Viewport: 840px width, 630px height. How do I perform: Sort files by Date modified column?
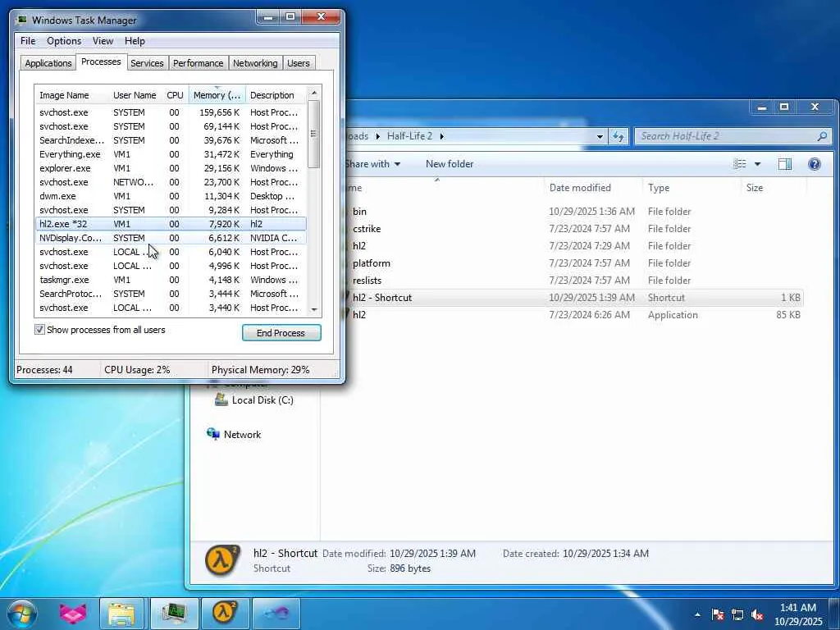(x=580, y=188)
